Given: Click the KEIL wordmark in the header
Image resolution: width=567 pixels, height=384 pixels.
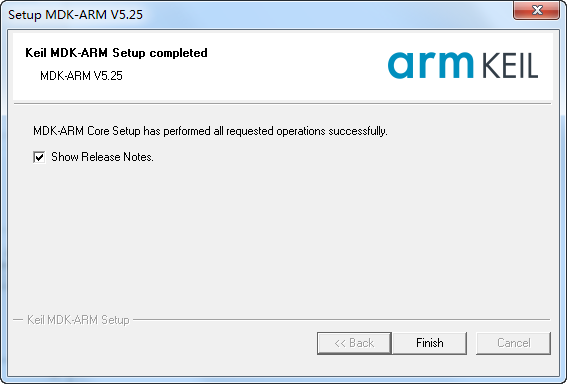Looking at the screenshot, I should [510, 65].
